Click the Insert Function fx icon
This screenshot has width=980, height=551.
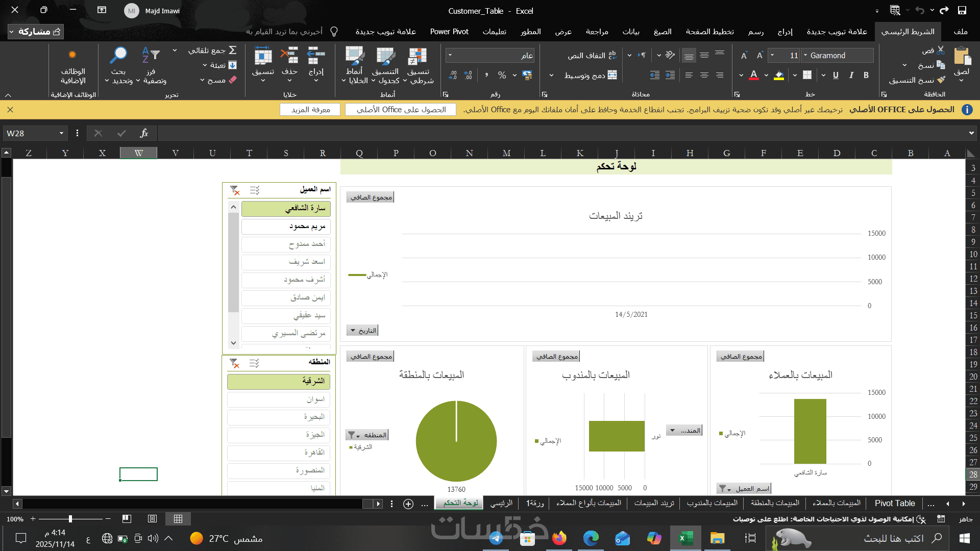pos(144,133)
